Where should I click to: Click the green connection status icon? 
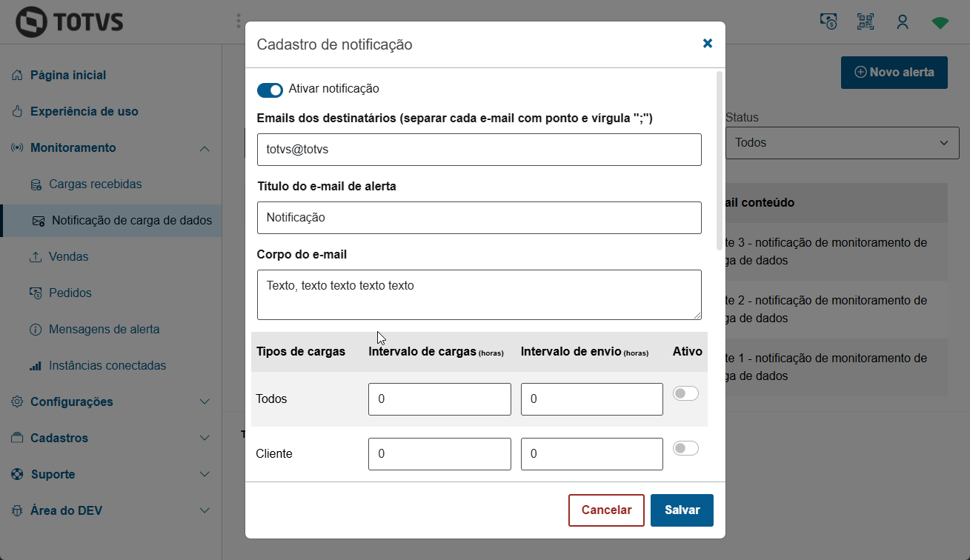click(940, 21)
